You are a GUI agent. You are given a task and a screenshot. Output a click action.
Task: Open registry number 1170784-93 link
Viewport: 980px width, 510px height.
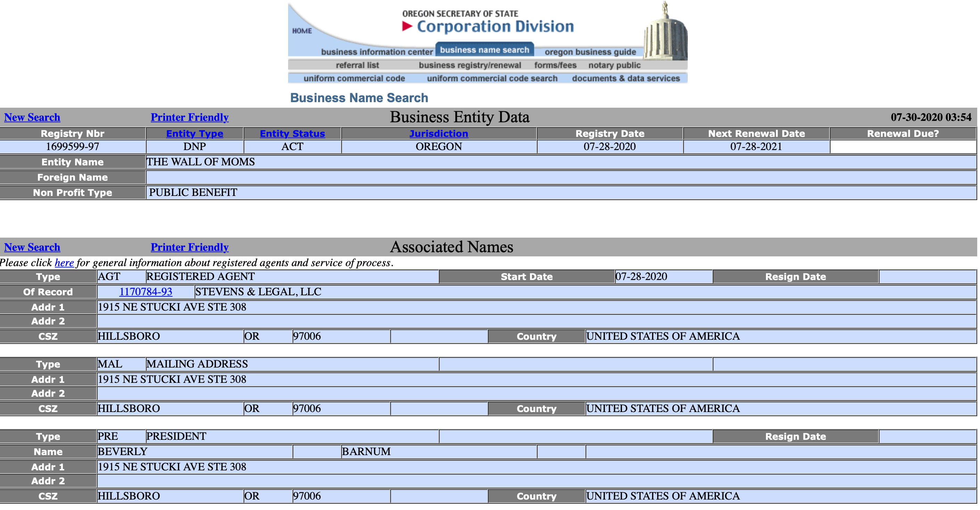[x=146, y=292]
